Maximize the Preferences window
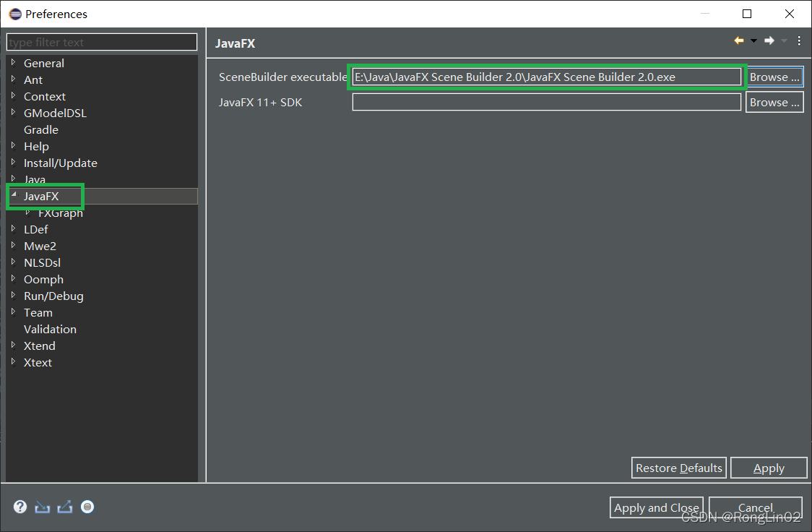This screenshot has height=532, width=812. click(747, 14)
